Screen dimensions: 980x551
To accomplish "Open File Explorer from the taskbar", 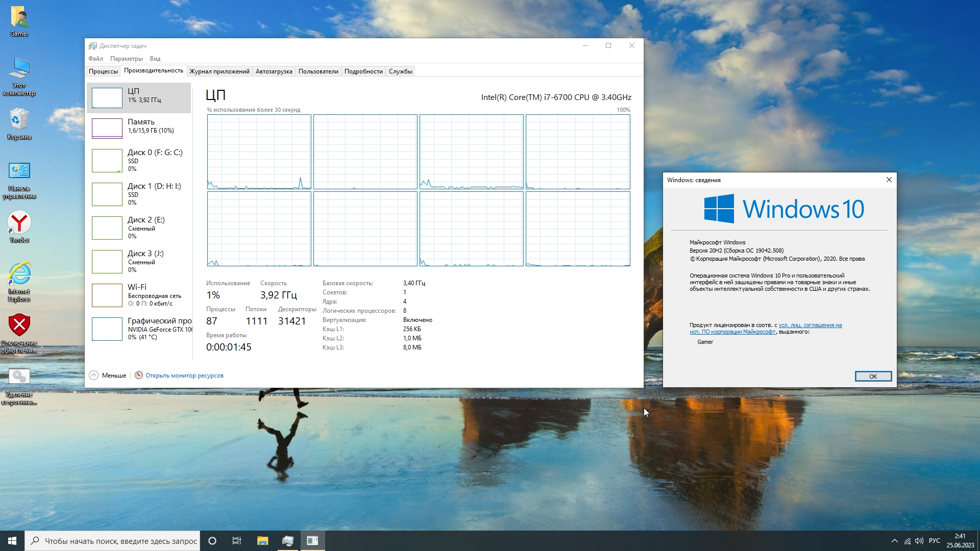I will 262,541.
